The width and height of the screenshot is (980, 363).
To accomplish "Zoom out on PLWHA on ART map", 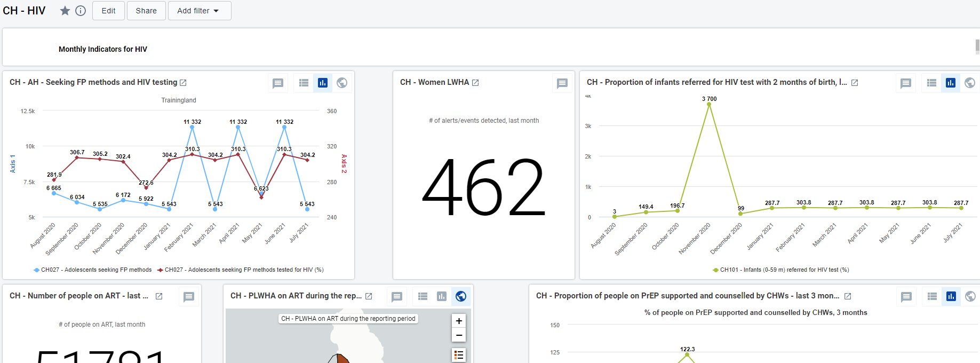I will [x=459, y=335].
